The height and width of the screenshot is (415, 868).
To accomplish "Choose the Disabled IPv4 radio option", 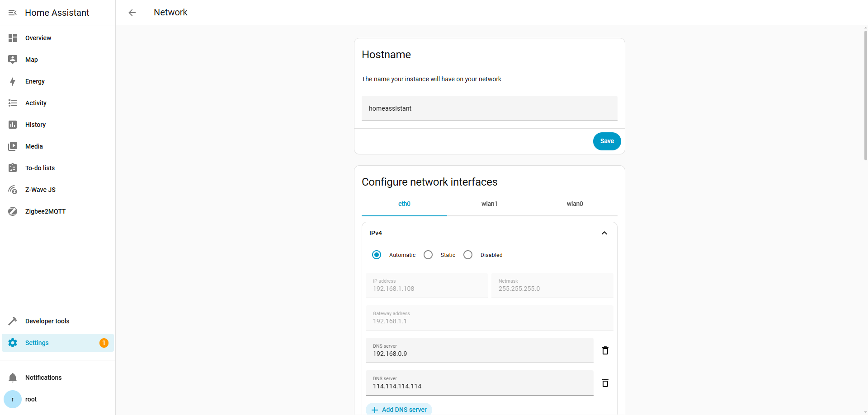I will click(x=468, y=255).
